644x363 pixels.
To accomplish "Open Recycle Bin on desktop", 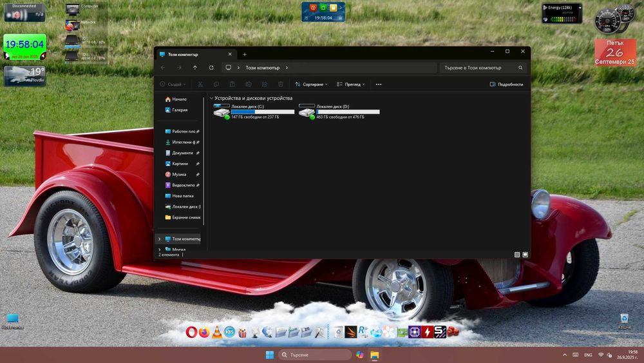I will click(x=623, y=319).
